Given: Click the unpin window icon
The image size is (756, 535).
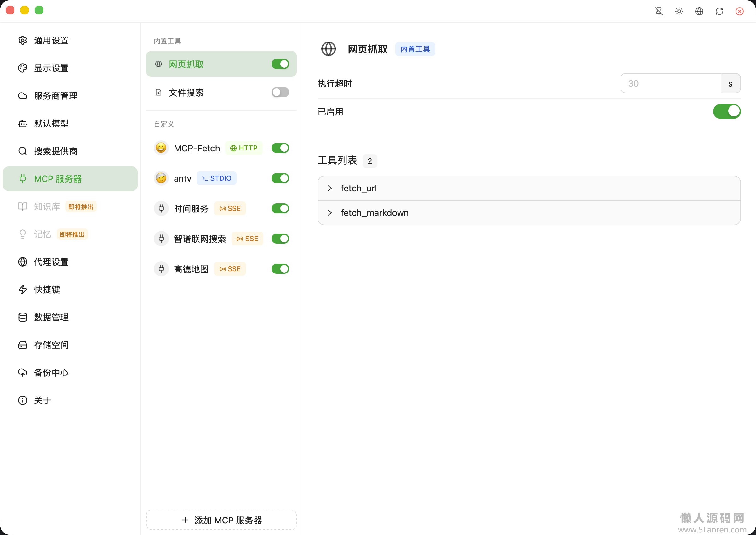Looking at the screenshot, I should pyautogui.click(x=658, y=11).
